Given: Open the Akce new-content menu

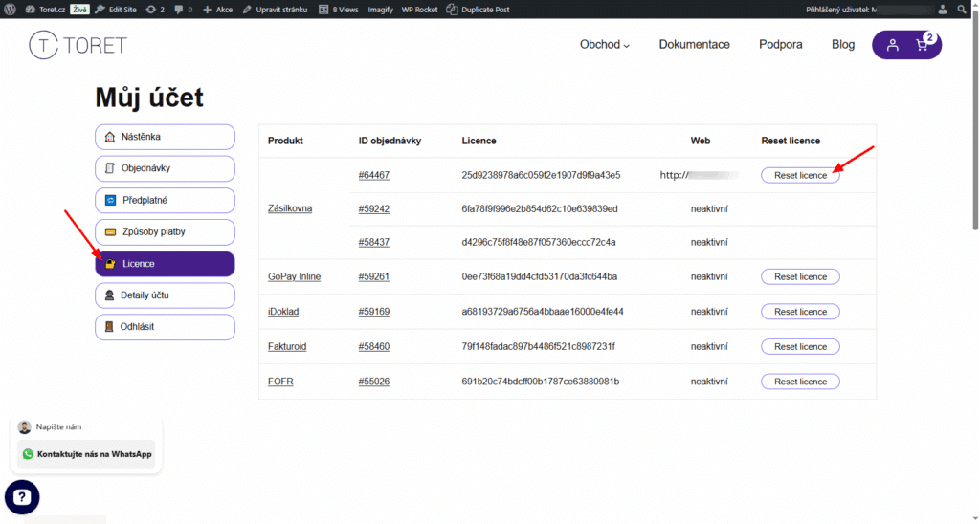Looking at the screenshot, I should pyautogui.click(x=217, y=10).
